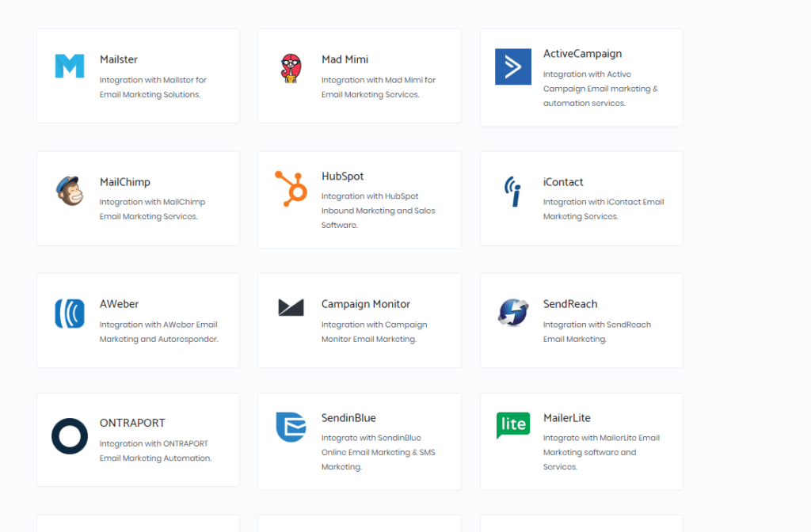
Task: Select text 'Integration with Campaign Monitor Email Marketing.'
Action: (x=375, y=332)
